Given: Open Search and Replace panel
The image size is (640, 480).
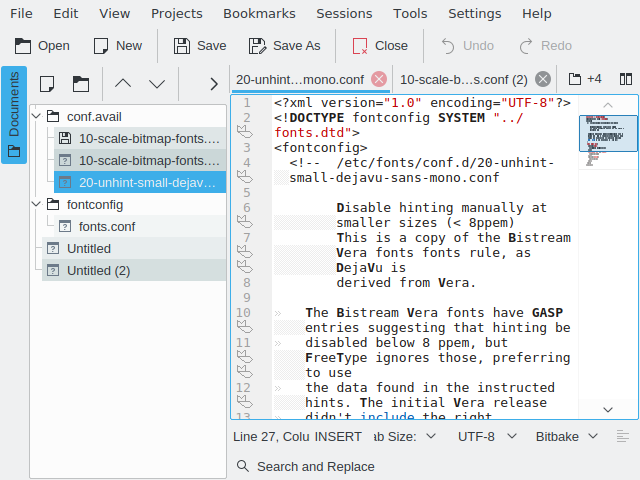Looking at the screenshot, I should [x=306, y=466].
